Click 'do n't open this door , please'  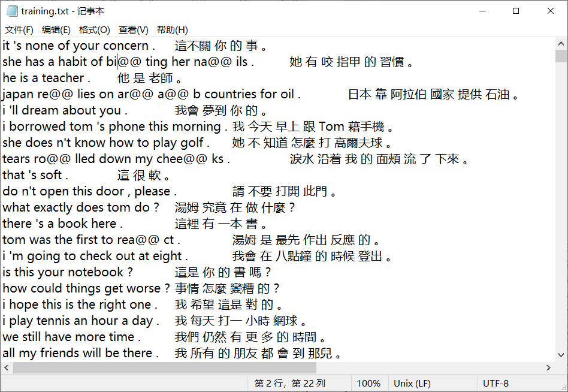tap(86, 191)
